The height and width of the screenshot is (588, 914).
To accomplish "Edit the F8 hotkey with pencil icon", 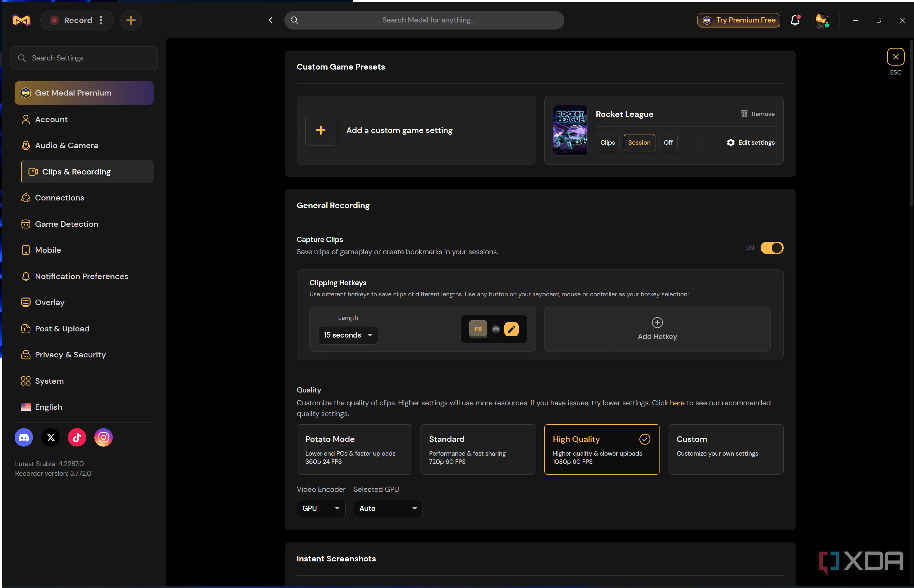I will 511,329.
